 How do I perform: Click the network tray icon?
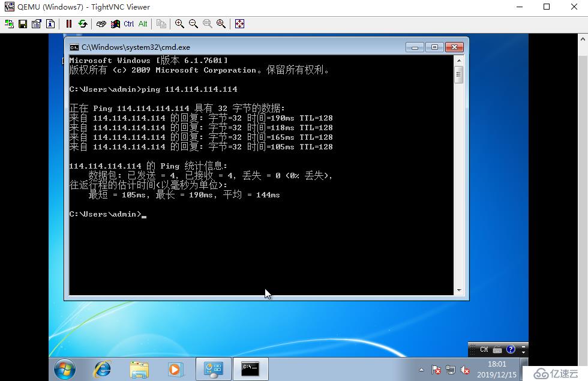pyautogui.click(x=451, y=370)
